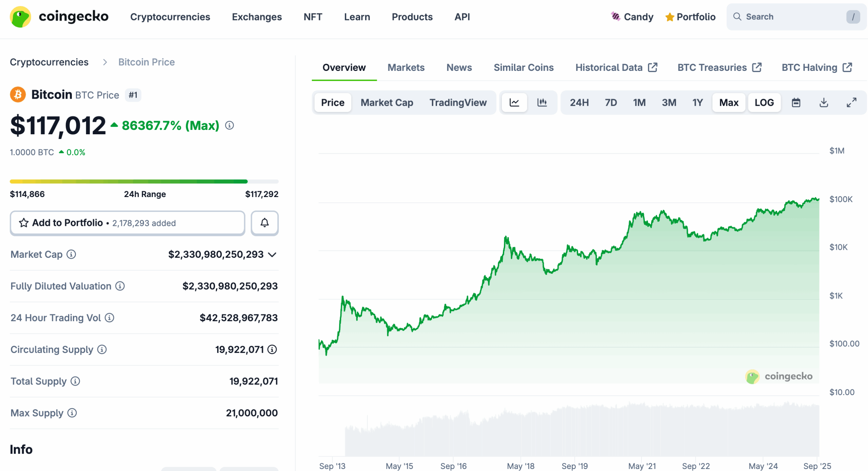The image size is (868, 471).
Task: Click the Market Cap info icon
Action: click(71, 254)
